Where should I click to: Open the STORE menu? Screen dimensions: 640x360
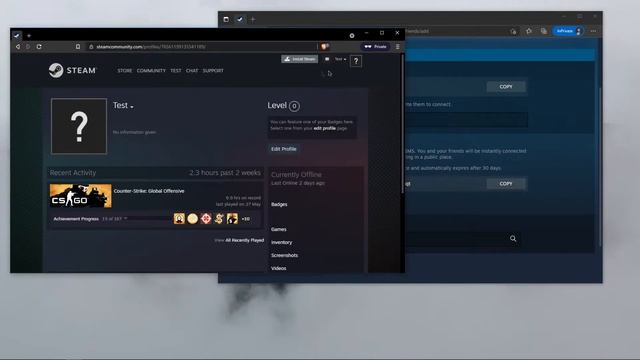124,71
